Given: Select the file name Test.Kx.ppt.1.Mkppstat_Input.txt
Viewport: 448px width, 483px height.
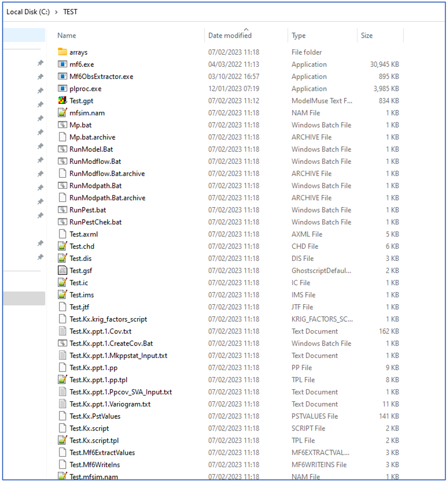Looking at the screenshot, I should pyautogui.click(x=118, y=355).
